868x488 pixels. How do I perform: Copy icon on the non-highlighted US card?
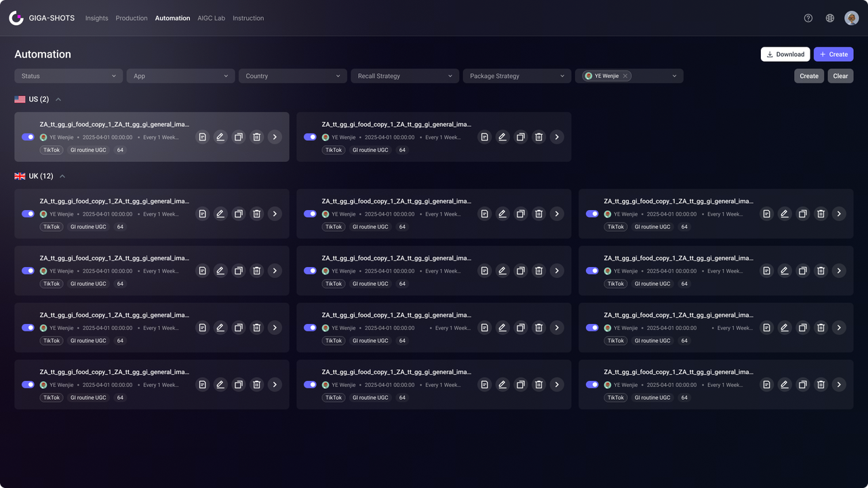click(x=521, y=137)
